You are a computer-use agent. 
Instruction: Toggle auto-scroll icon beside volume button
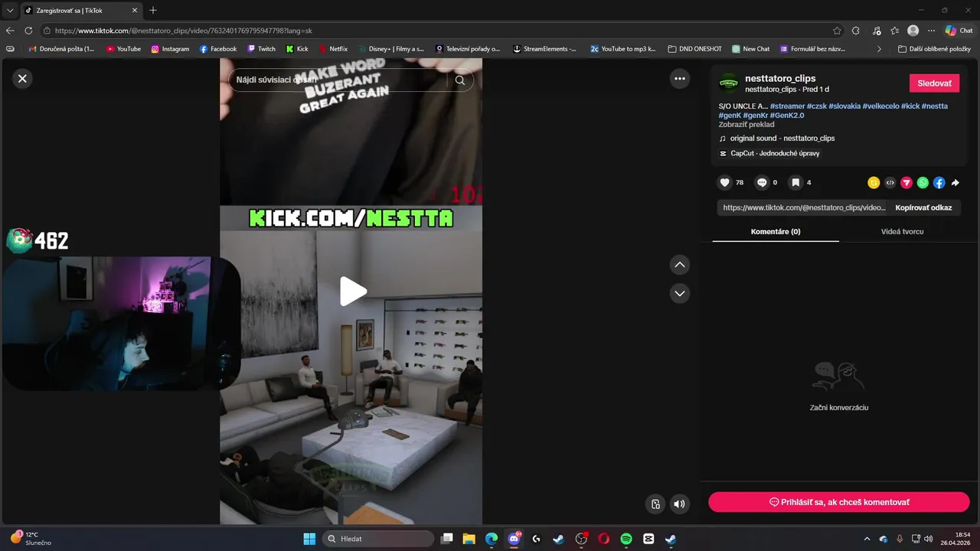655,504
